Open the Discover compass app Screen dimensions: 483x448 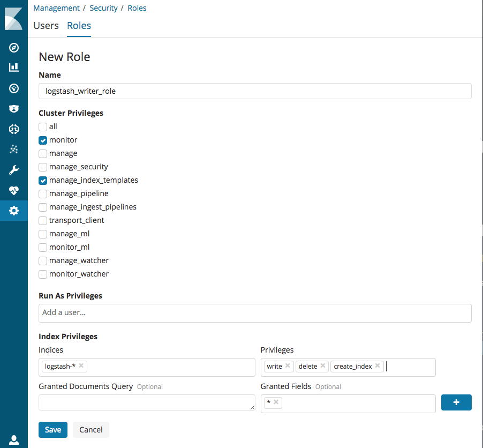14,48
